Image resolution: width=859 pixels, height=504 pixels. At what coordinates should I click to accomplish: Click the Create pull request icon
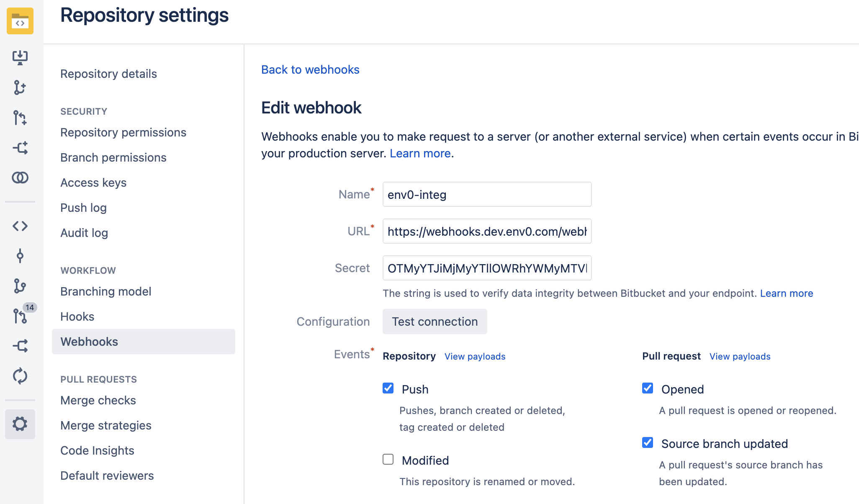(x=20, y=118)
